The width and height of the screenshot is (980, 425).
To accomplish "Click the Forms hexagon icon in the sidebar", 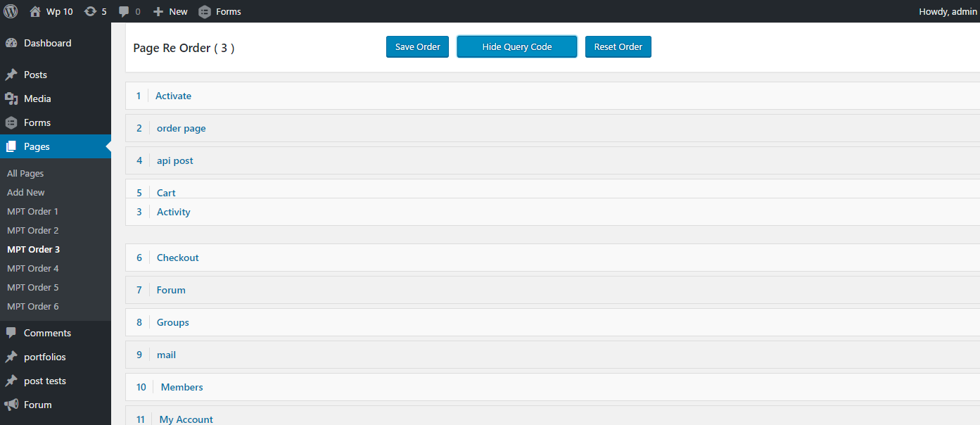I will [11, 122].
